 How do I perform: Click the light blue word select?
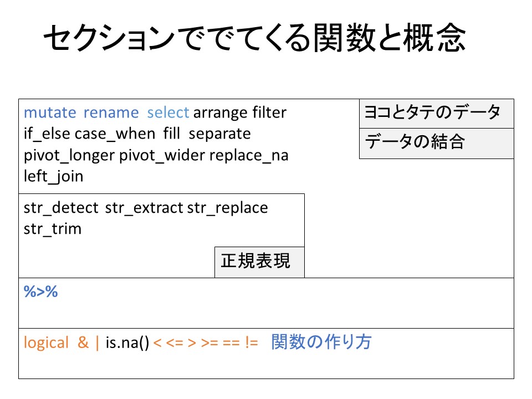(168, 113)
